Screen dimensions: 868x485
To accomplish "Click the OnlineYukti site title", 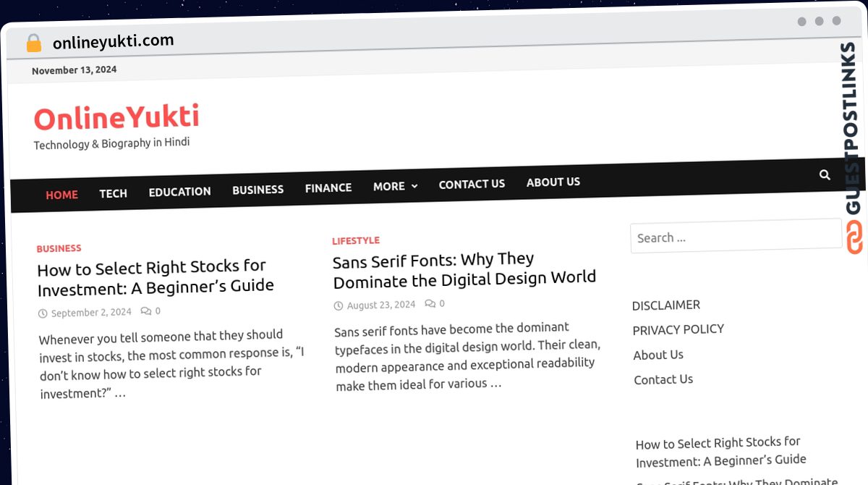I will tap(116, 118).
